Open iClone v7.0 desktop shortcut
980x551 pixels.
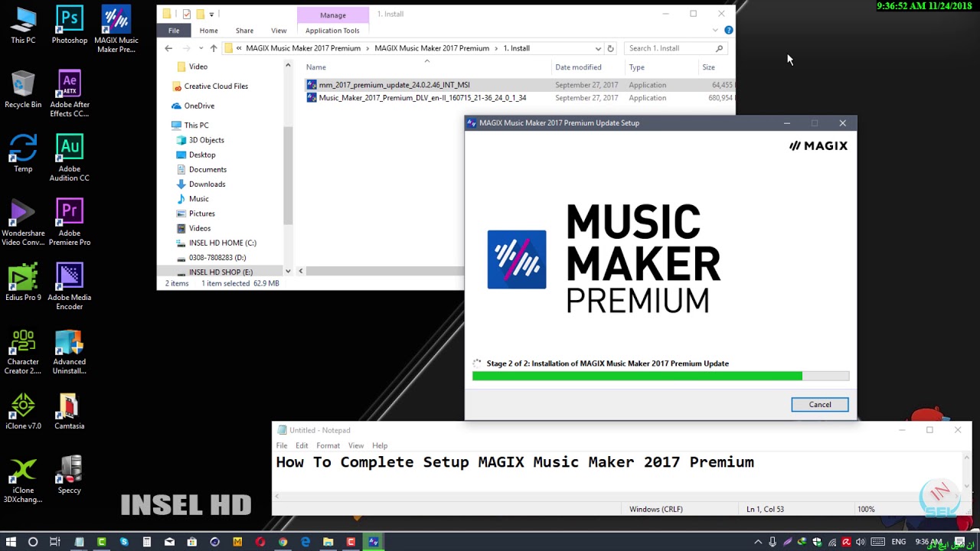pyautogui.click(x=23, y=412)
